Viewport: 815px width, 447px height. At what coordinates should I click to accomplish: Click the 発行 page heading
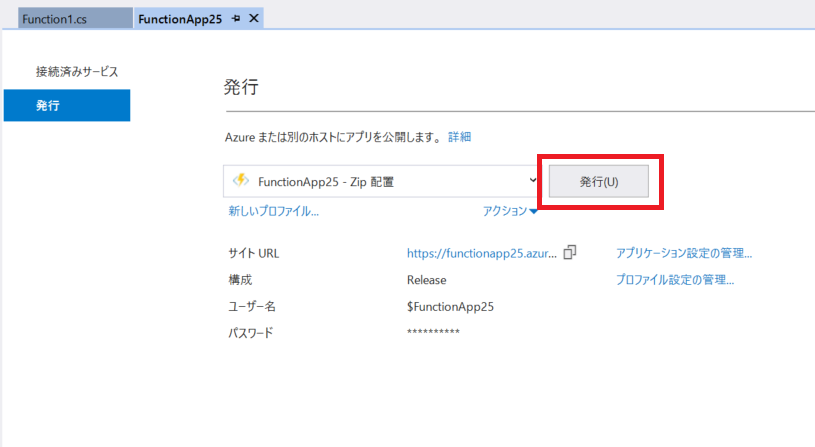(x=241, y=87)
